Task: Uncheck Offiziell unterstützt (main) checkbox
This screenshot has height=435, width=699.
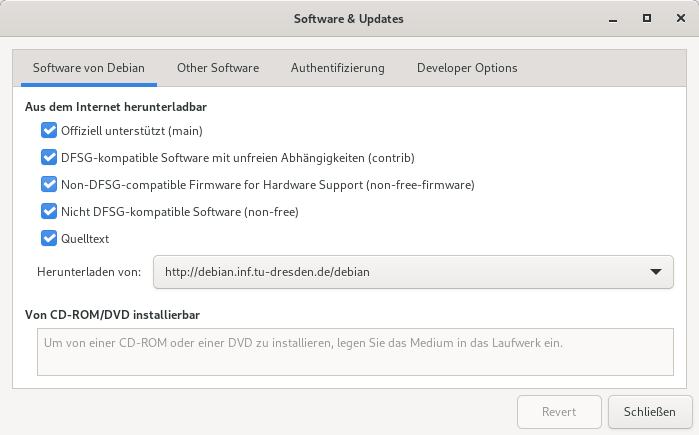Action: (49, 131)
